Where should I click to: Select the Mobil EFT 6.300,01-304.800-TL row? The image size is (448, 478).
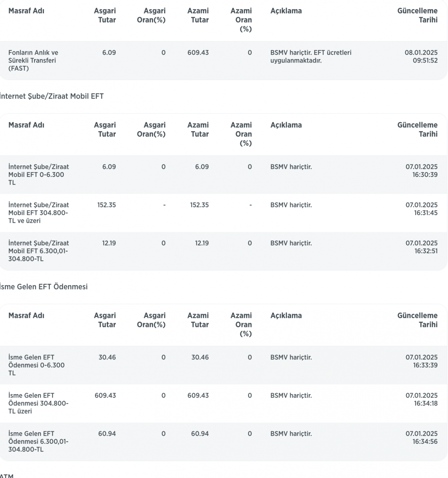(223, 251)
